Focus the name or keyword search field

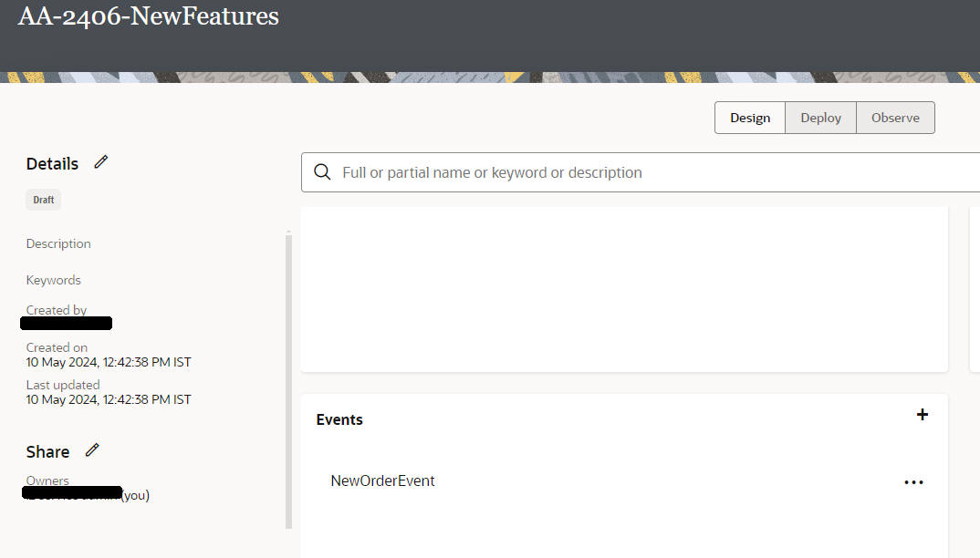pyautogui.click(x=639, y=172)
